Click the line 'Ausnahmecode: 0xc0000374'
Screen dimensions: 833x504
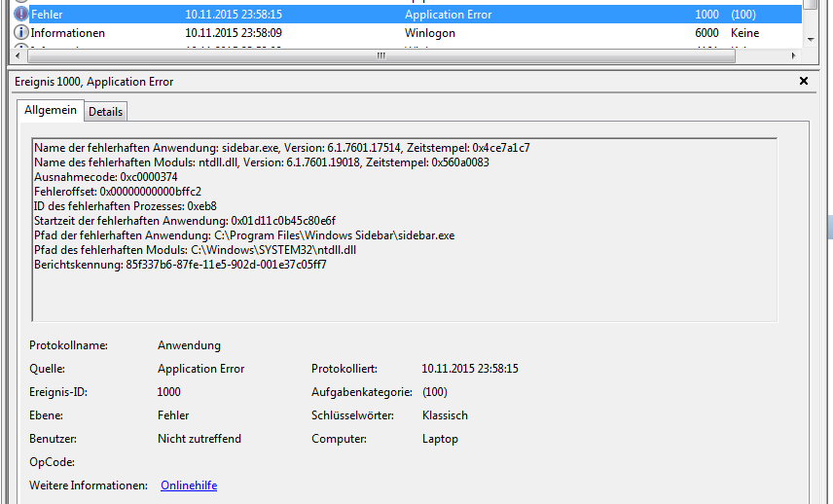pos(106,177)
